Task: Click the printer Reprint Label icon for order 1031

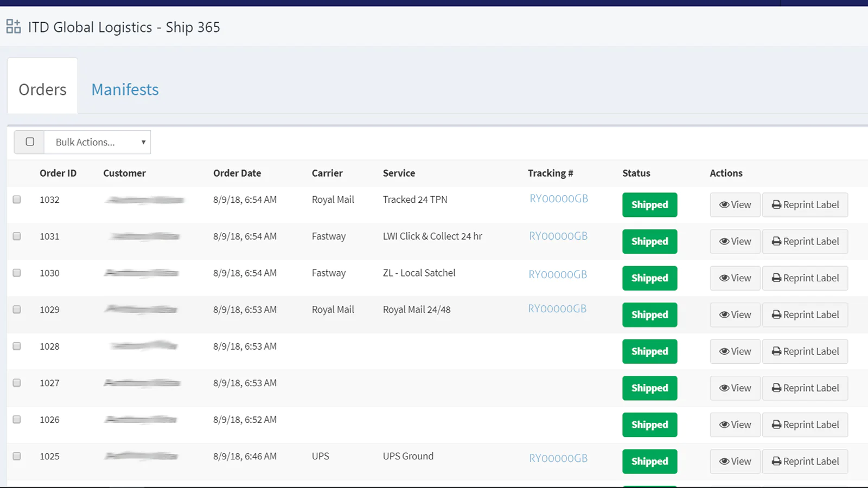Action: pyautogui.click(x=776, y=242)
